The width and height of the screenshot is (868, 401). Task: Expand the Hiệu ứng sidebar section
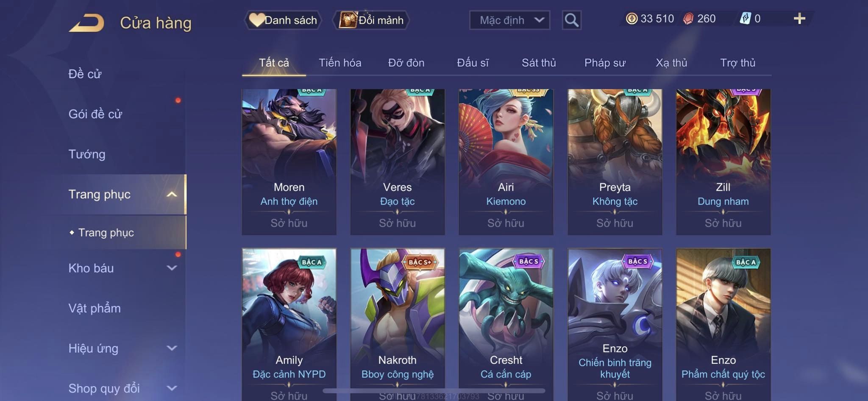[122, 348]
